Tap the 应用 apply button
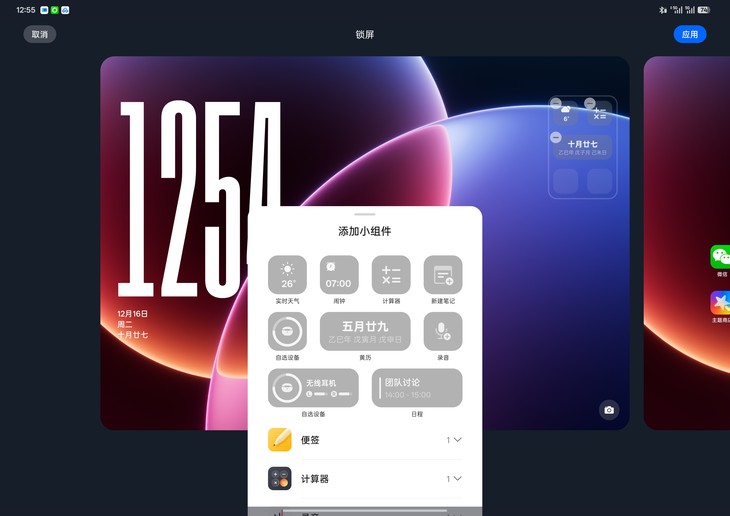Screen dimensions: 730x516 click(x=689, y=34)
